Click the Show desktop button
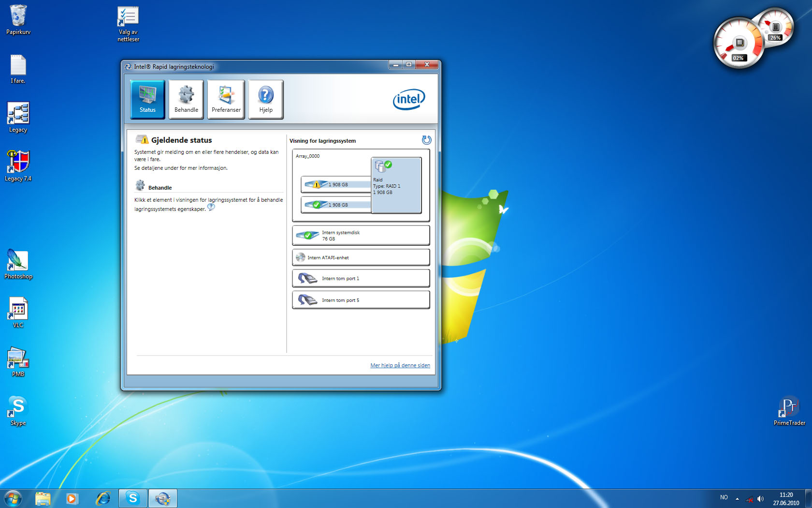 (808, 499)
